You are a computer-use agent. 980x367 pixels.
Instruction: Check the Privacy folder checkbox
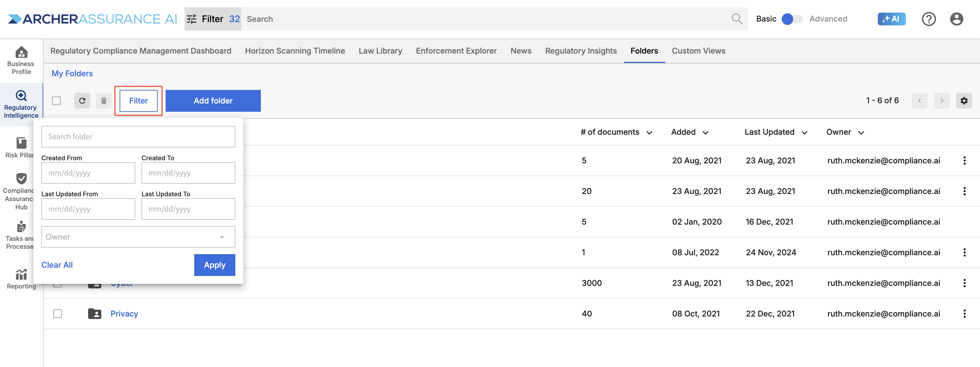pyautogui.click(x=58, y=314)
